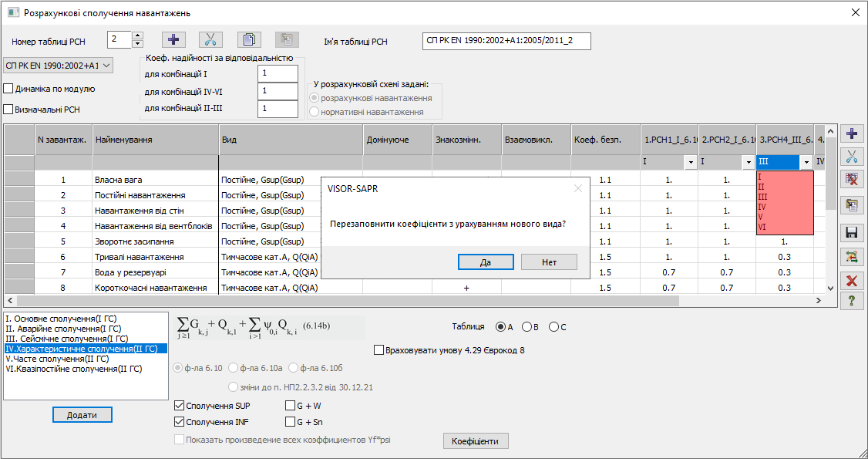
Task: Click the Коефіцієнти button
Action: coord(475,441)
